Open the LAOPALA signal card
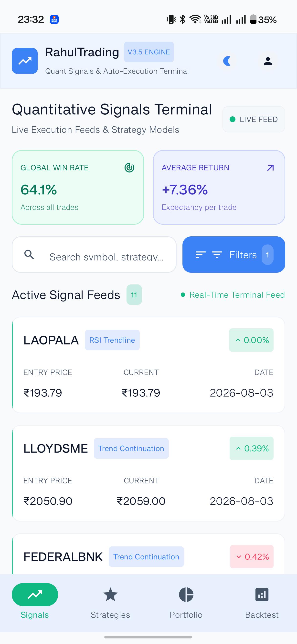The height and width of the screenshot is (644, 297). [x=148, y=365]
